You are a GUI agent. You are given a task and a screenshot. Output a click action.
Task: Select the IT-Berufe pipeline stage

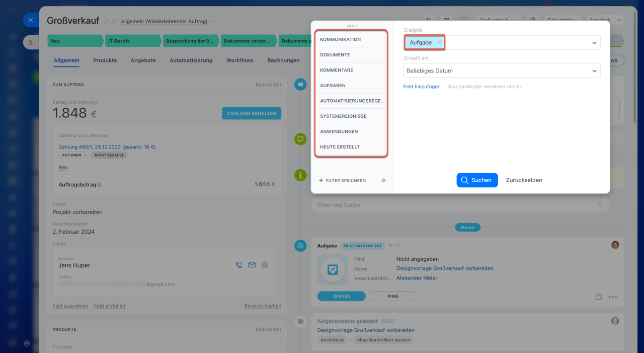tap(133, 41)
